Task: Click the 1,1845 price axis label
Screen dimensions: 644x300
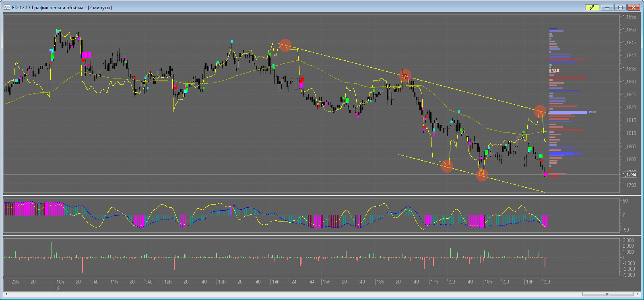Action: click(630, 43)
